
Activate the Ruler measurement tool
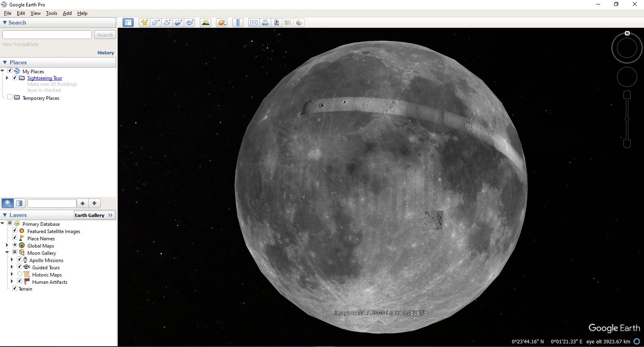coord(238,23)
